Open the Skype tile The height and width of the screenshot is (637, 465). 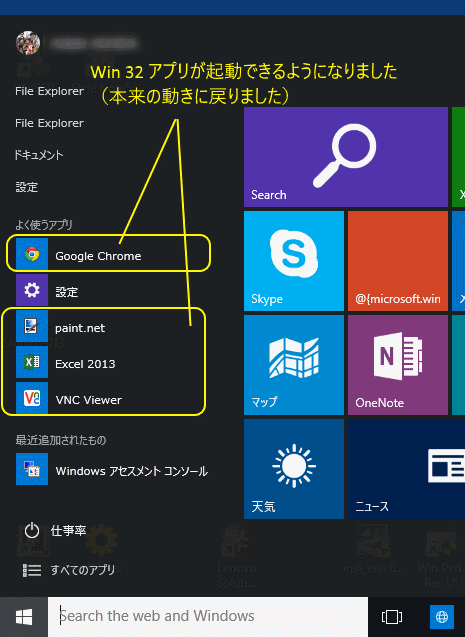tap(294, 261)
